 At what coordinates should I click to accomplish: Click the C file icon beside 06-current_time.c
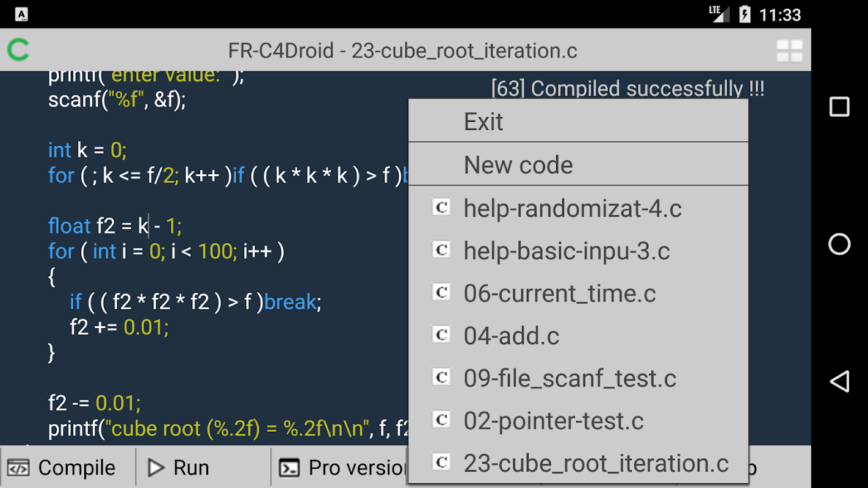click(x=441, y=293)
